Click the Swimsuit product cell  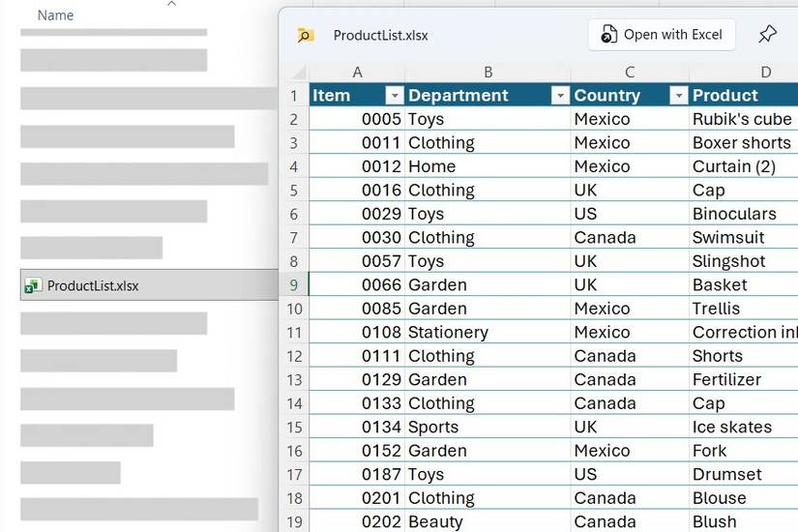tap(744, 237)
